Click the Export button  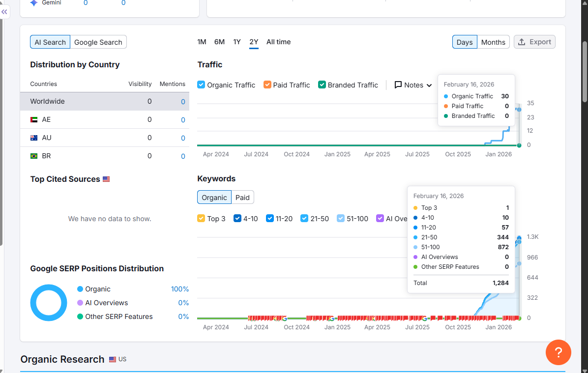[534, 42]
